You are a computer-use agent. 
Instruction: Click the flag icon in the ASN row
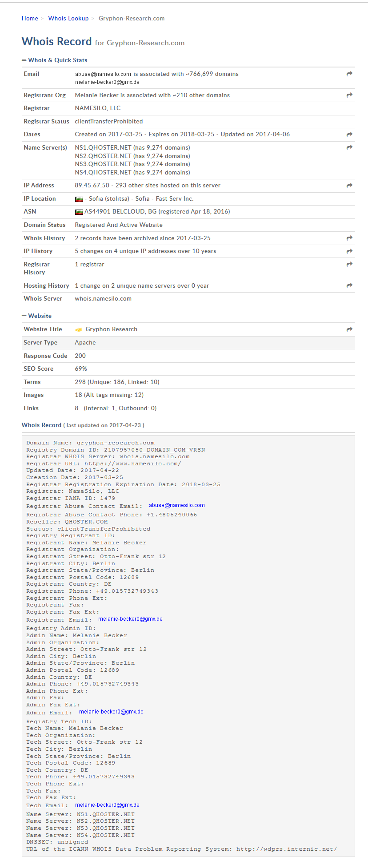[79, 212]
